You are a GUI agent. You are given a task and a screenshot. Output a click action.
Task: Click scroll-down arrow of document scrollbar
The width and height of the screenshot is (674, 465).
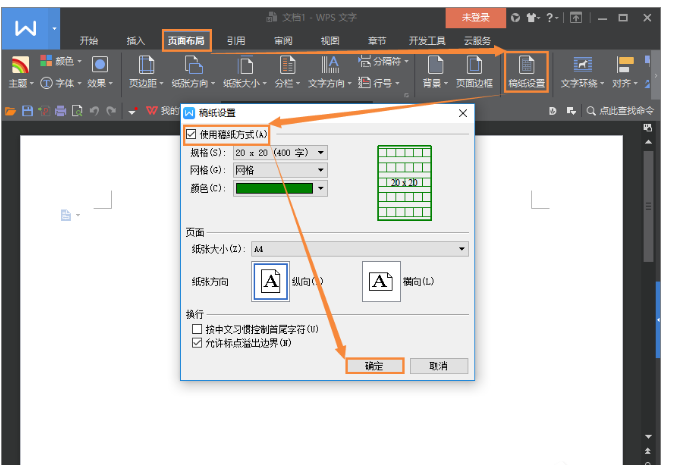point(648,437)
